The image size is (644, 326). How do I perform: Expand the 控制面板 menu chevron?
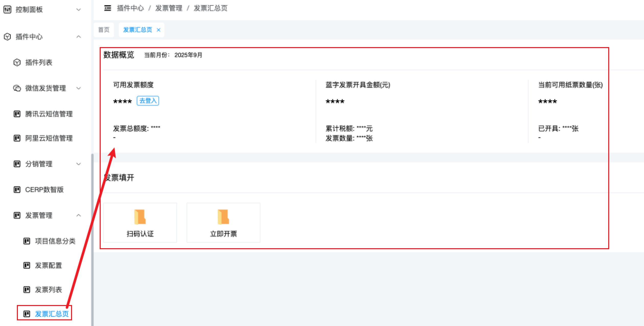click(x=79, y=10)
